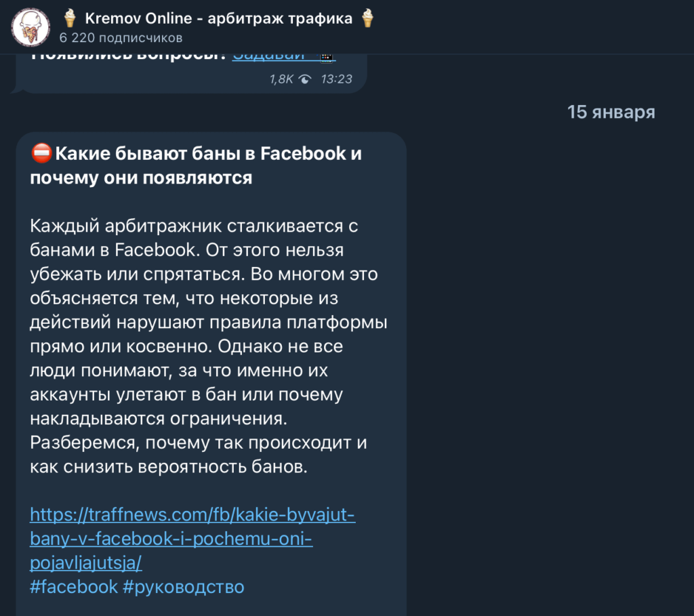Screen dimensions: 694x616
Task: Click the bold headline about Facebook bans
Action: [x=197, y=166]
